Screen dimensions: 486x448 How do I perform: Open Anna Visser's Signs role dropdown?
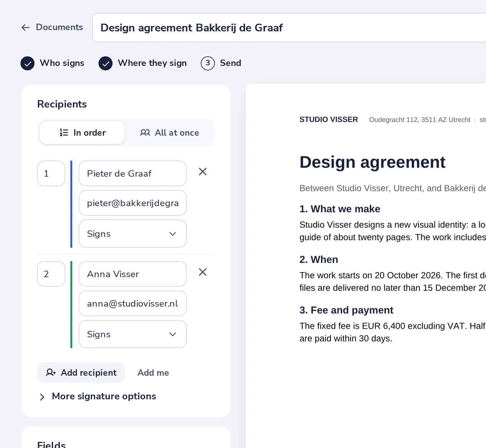coord(133,334)
